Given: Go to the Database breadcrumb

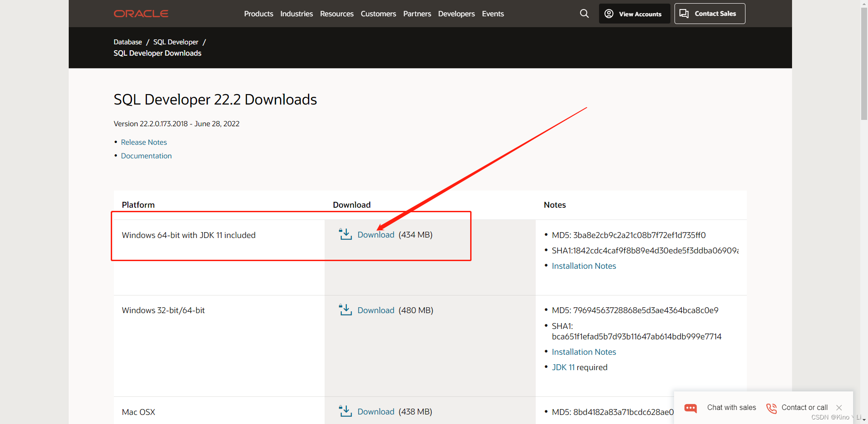Looking at the screenshot, I should [128, 42].
